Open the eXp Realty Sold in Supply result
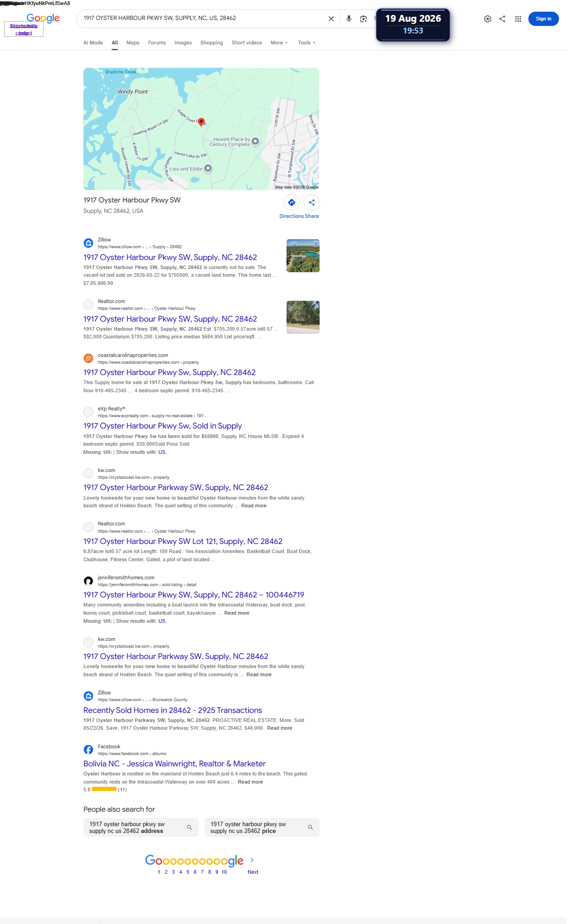Screen dimensions: 573x924 (x=162, y=426)
